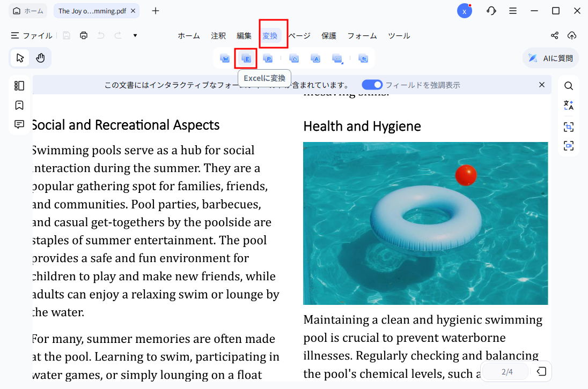Dismiss the interactive form notification banner
Image resolution: width=588 pixels, height=389 pixels.
click(x=542, y=85)
